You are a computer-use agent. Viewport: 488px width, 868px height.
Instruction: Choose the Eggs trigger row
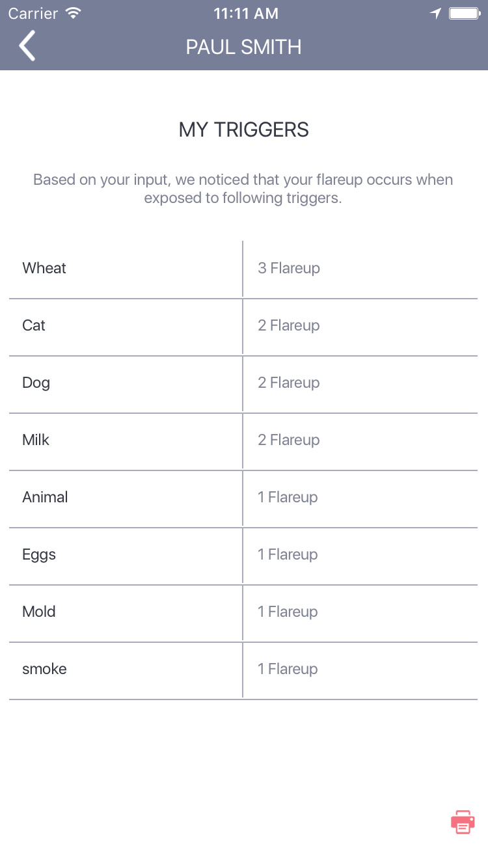pyautogui.click(x=243, y=556)
